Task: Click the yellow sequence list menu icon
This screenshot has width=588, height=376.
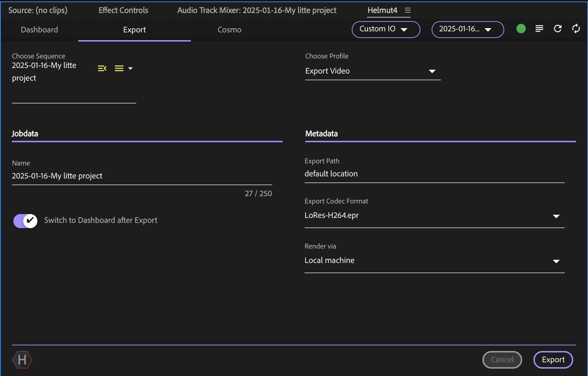Action: [119, 68]
